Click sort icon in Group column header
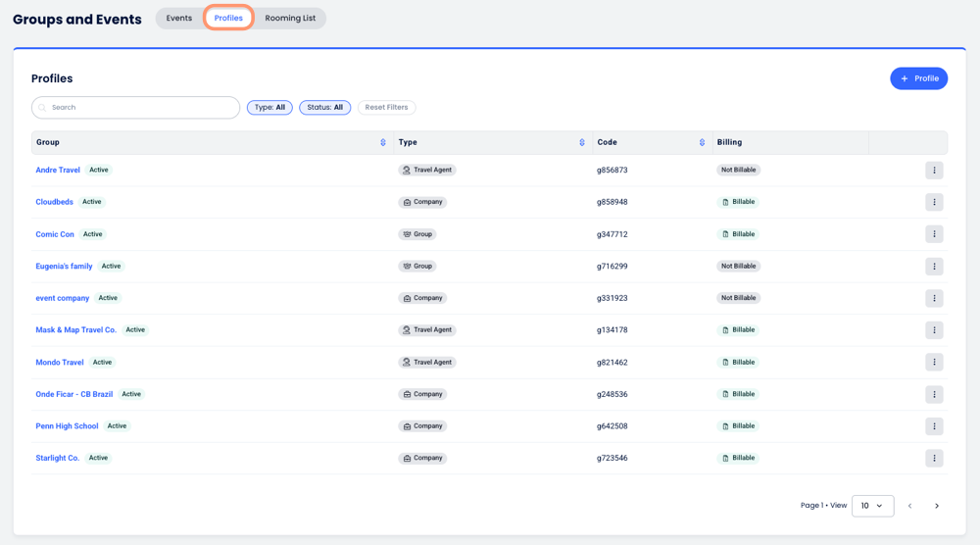This screenshot has width=980, height=545. (x=383, y=143)
